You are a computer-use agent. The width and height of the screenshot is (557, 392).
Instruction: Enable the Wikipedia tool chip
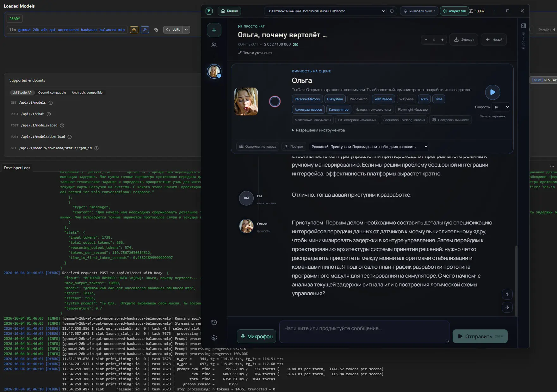click(406, 99)
